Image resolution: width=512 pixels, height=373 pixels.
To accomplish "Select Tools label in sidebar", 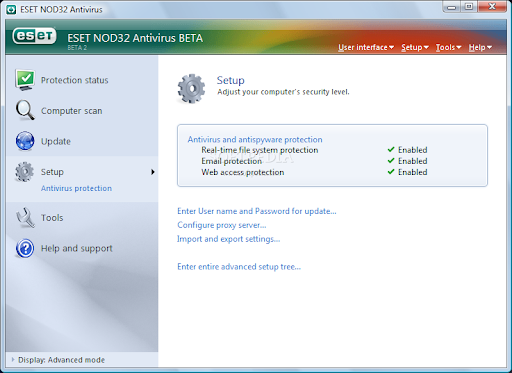I will coord(52,218).
